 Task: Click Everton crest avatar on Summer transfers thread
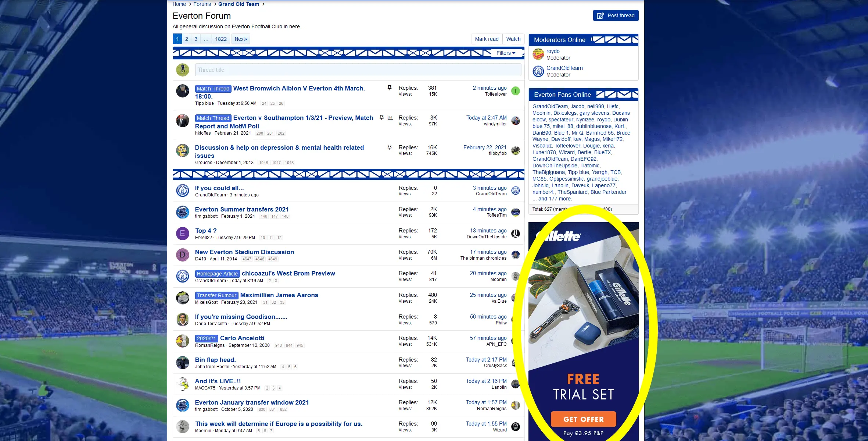[183, 212]
